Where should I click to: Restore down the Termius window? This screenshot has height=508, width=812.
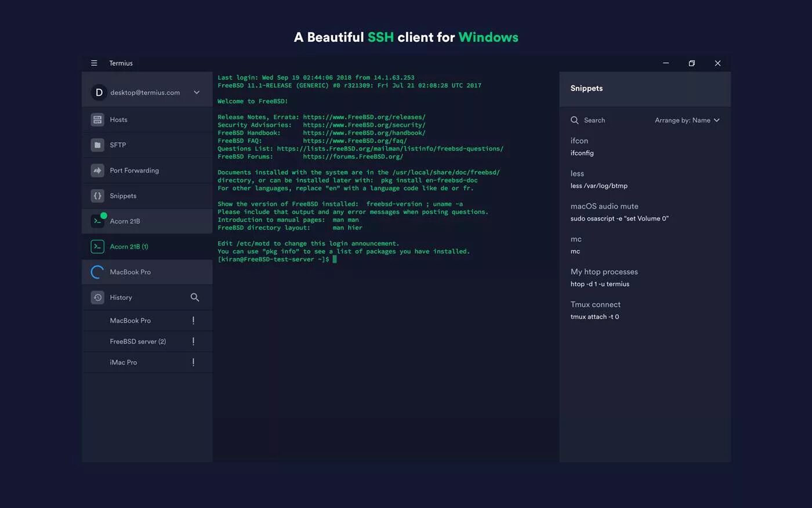tap(692, 63)
